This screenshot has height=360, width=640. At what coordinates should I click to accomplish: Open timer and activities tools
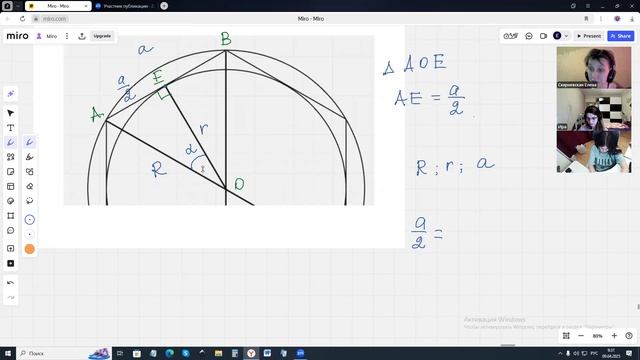click(x=511, y=36)
